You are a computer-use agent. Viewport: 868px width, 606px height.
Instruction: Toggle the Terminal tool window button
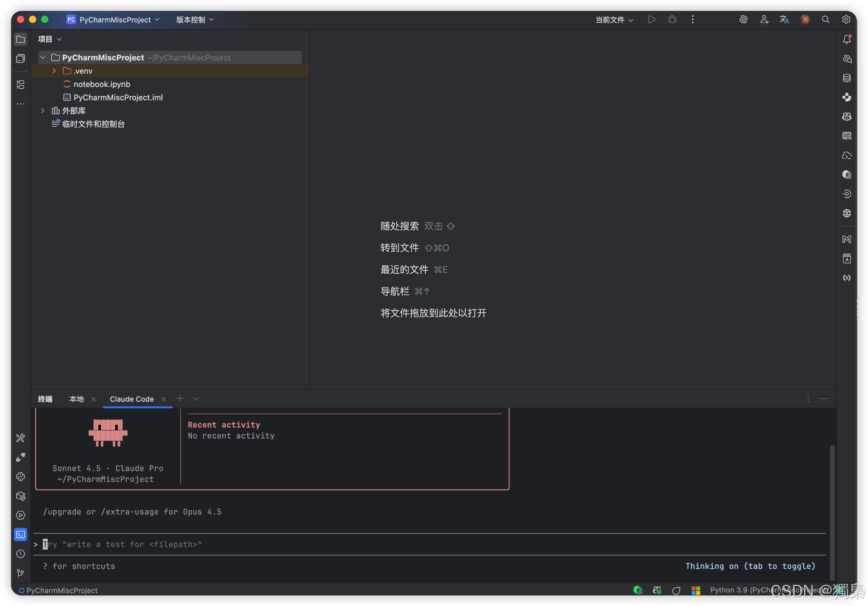coord(20,534)
